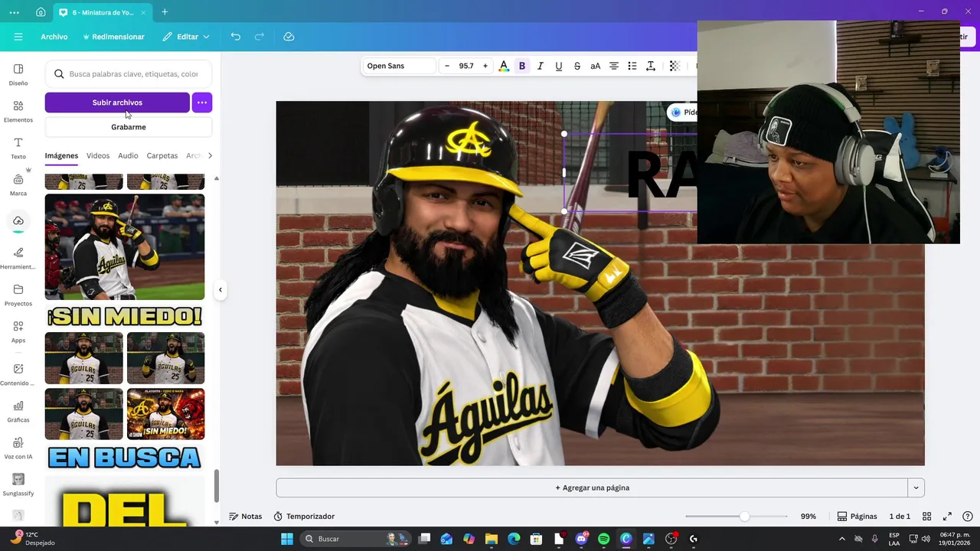Undo the last action

point(236,37)
